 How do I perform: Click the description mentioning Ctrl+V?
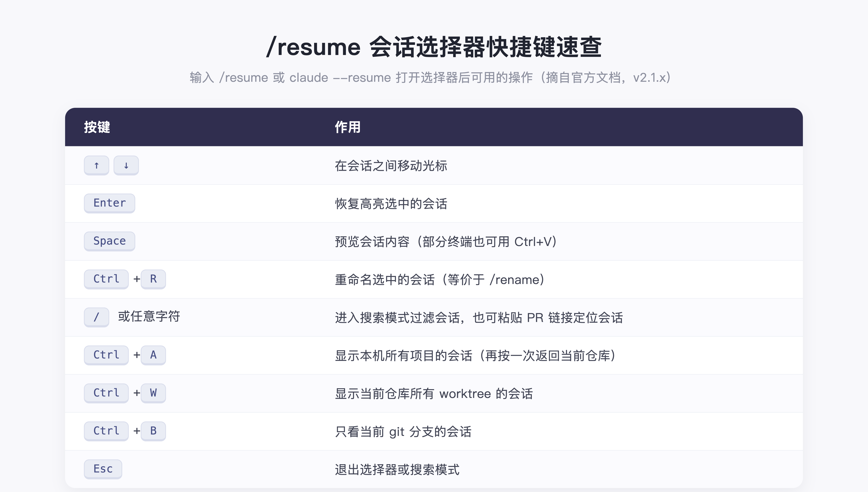[446, 242]
